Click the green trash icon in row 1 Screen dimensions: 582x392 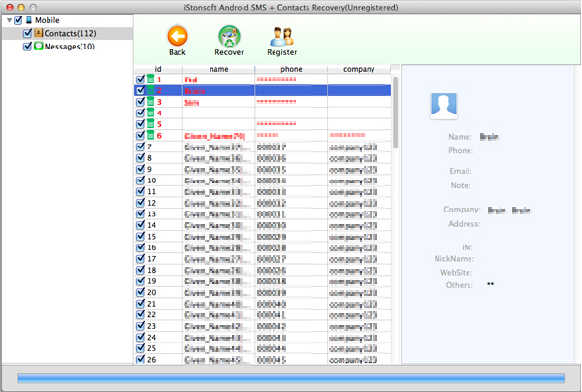coord(150,79)
